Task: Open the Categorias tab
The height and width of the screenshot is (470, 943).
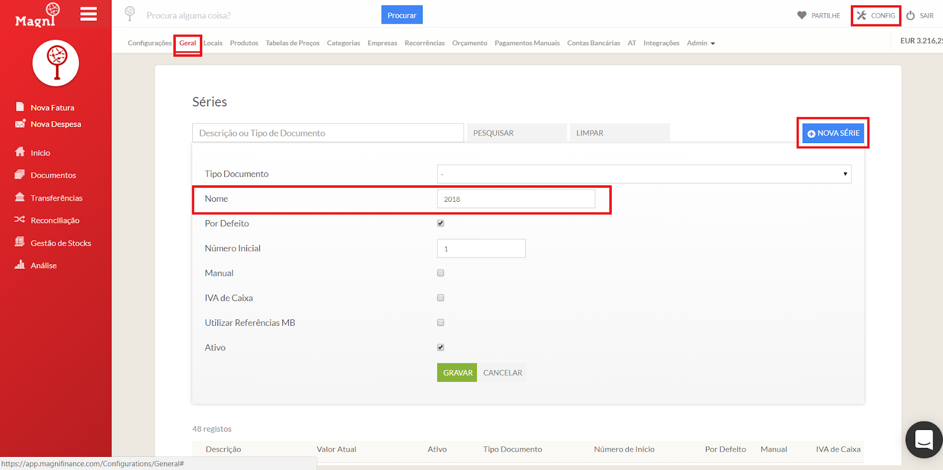Action: click(x=343, y=43)
